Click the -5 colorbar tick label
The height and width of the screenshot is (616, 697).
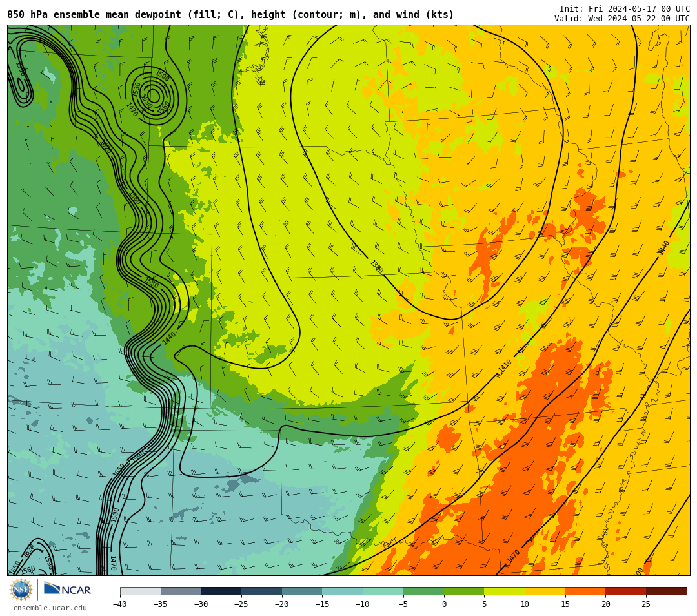(x=403, y=604)
